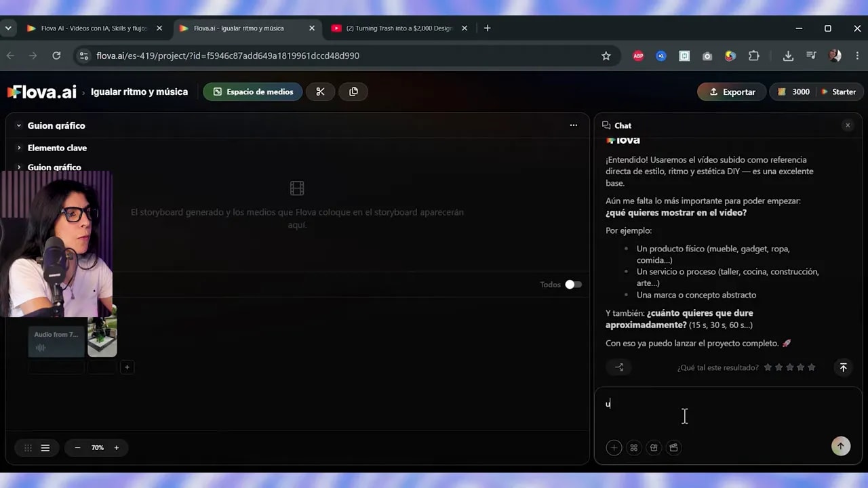Rate the result five stars

[x=812, y=367]
